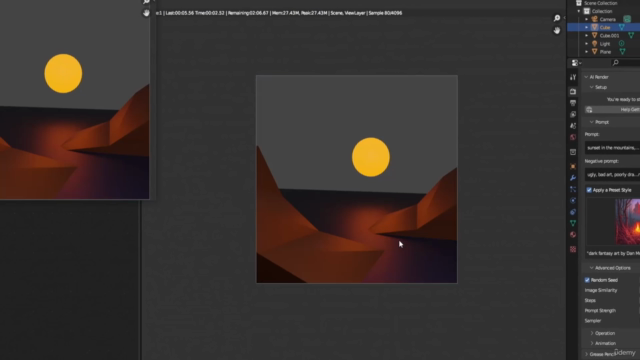Toggle the Apply a Preset Style checkbox
The image size is (640, 360).
[589, 190]
